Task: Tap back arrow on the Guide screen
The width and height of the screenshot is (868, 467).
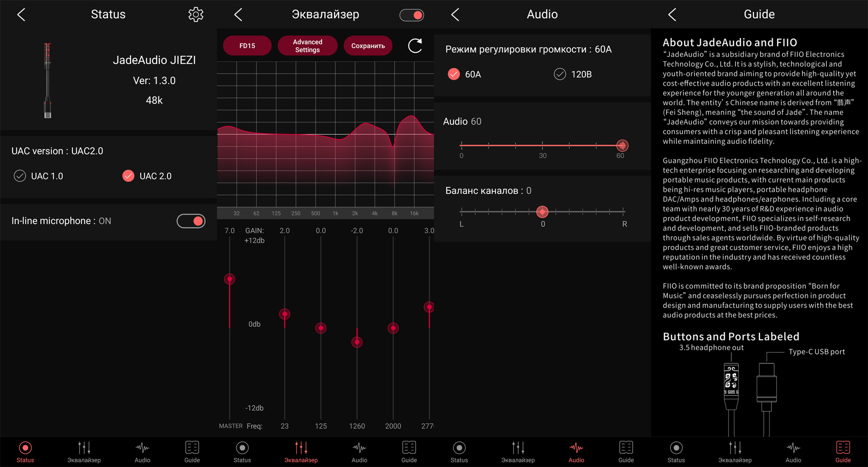Action: (x=672, y=14)
